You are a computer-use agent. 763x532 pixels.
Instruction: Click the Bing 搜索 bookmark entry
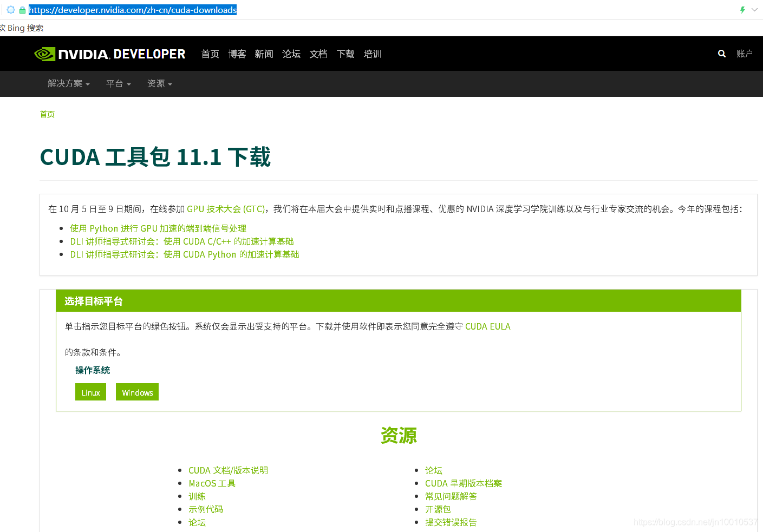(22, 28)
